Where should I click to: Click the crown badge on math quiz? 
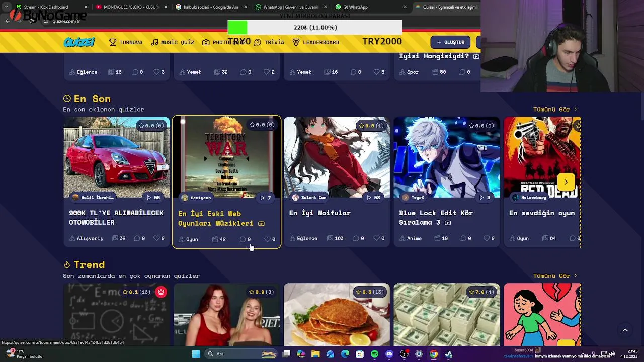click(x=161, y=292)
